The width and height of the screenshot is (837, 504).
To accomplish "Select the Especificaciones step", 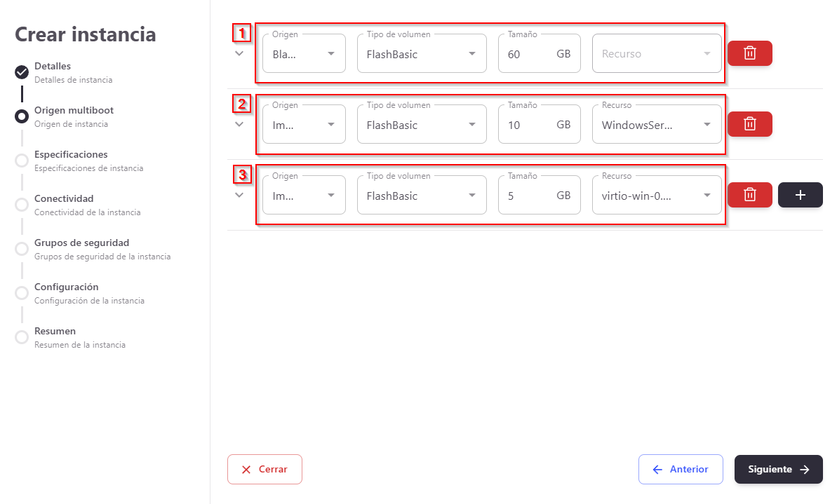I will [x=71, y=155].
